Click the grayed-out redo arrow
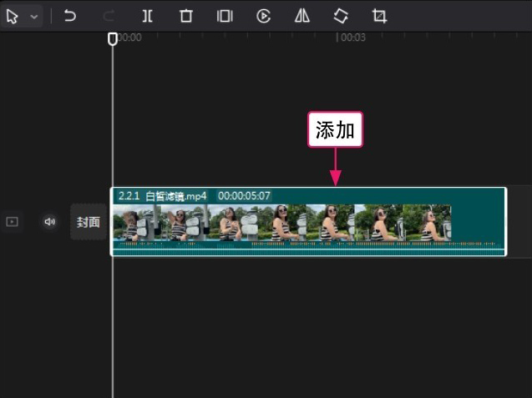Viewport: 532px width, 398px height. click(x=109, y=16)
